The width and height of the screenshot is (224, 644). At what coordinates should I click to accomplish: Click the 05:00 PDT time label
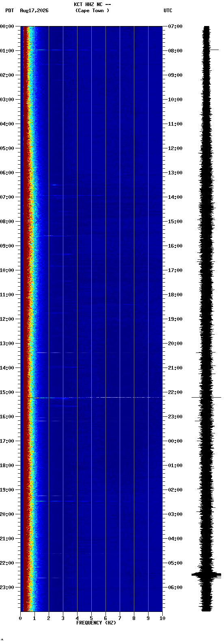pos(7,148)
